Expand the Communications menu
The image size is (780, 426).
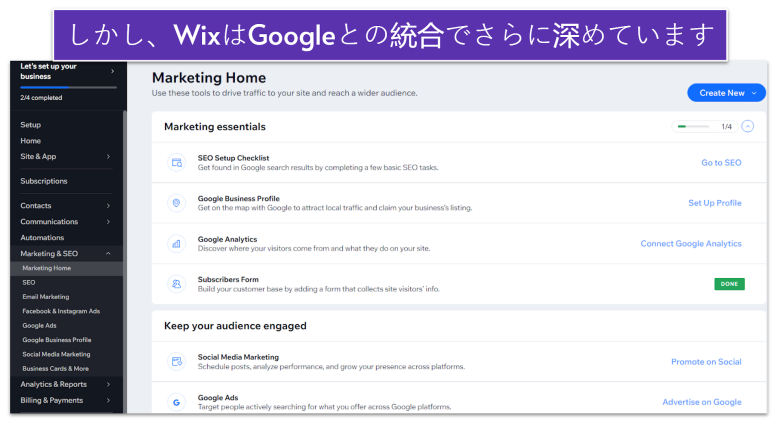click(x=108, y=221)
